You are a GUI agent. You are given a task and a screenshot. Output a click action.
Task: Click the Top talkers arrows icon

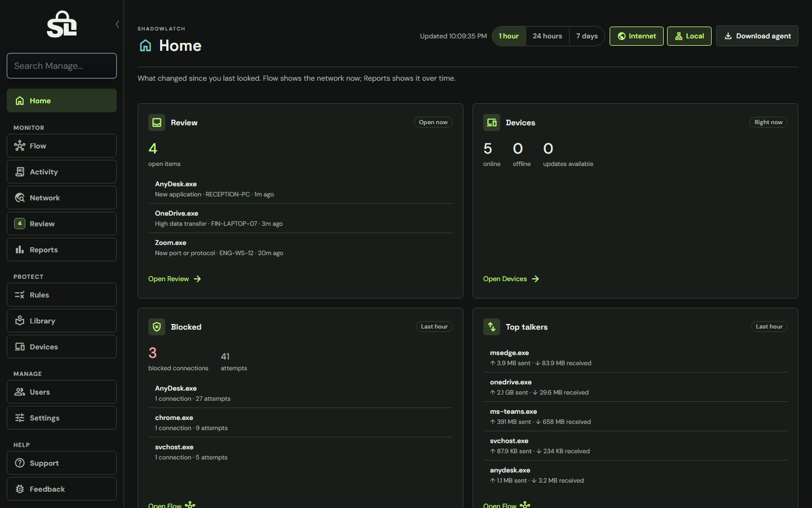pos(492,327)
